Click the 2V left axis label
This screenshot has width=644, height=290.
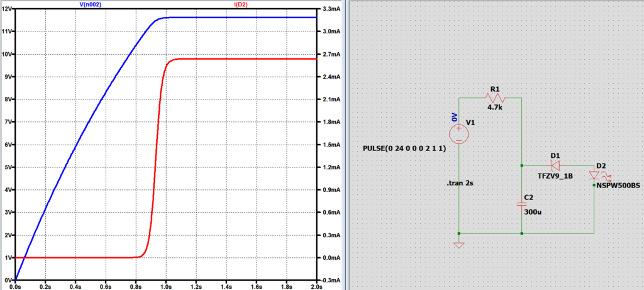(9, 235)
